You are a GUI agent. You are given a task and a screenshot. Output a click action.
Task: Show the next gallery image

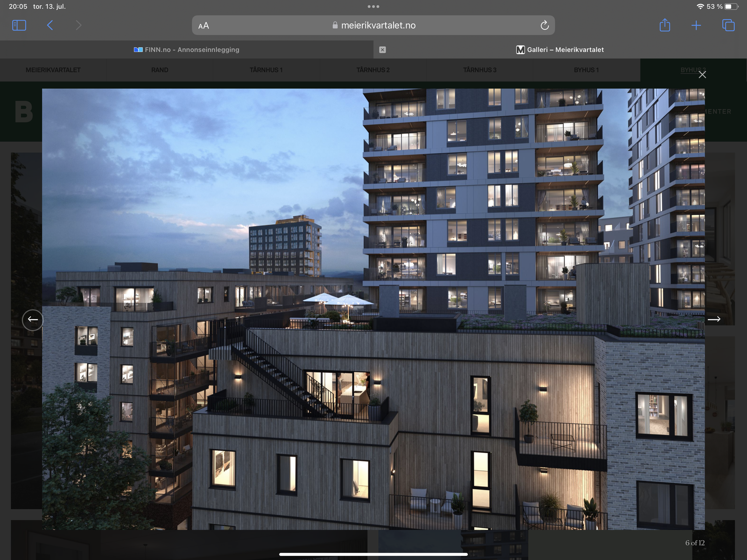coord(714,319)
